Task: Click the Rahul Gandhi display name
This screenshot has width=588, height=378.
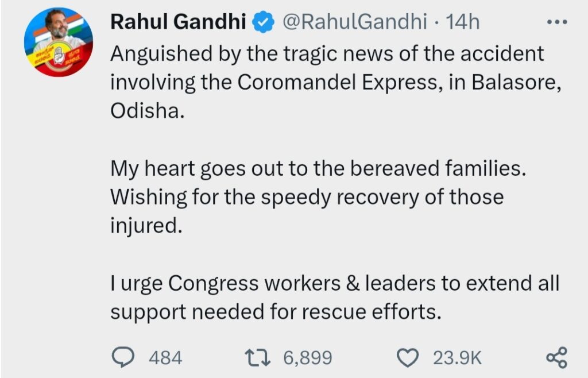Action: [178, 21]
